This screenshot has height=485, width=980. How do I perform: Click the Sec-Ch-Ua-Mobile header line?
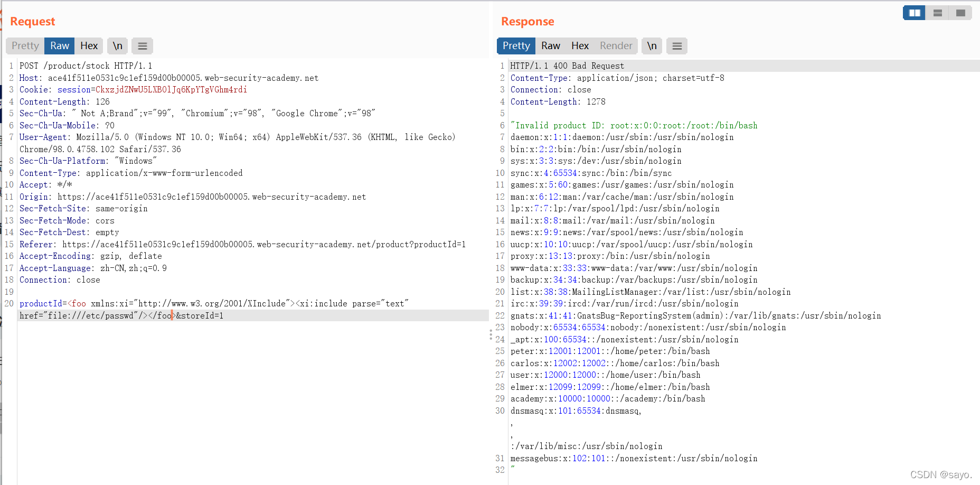click(x=67, y=126)
